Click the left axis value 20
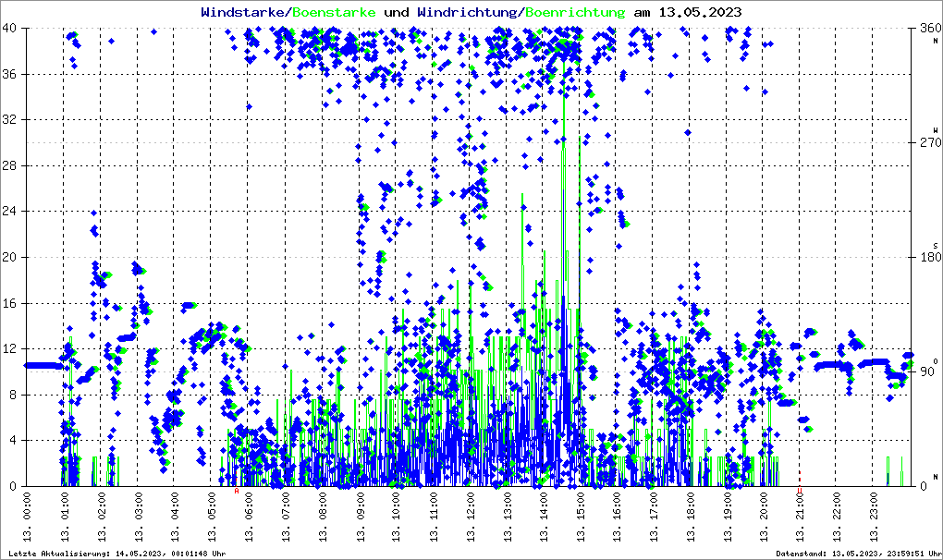943x560 pixels. tap(8, 257)
